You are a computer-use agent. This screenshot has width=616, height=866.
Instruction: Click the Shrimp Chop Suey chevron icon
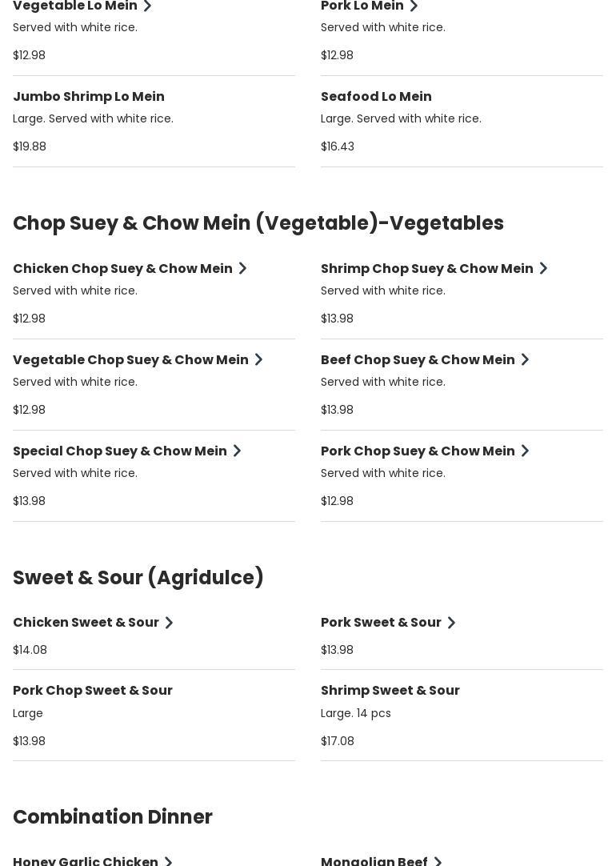click(543, 269)
